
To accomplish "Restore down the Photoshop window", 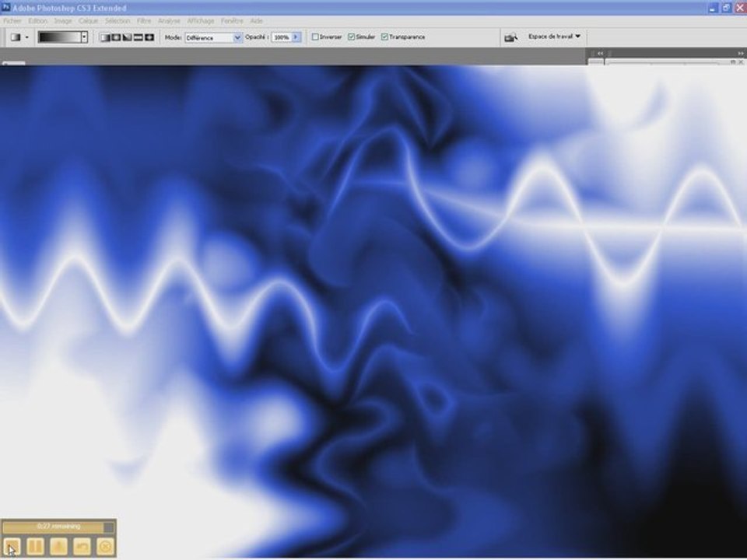I will click(x=727, y=8).
